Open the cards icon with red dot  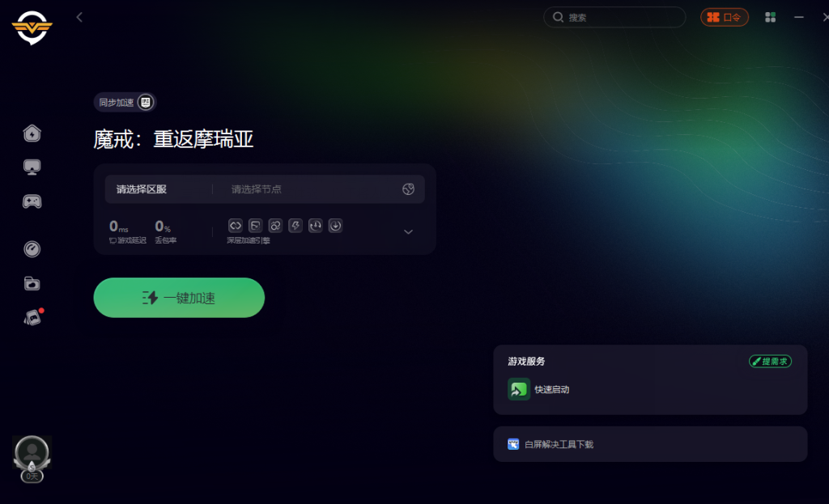(x=32, y=317)
